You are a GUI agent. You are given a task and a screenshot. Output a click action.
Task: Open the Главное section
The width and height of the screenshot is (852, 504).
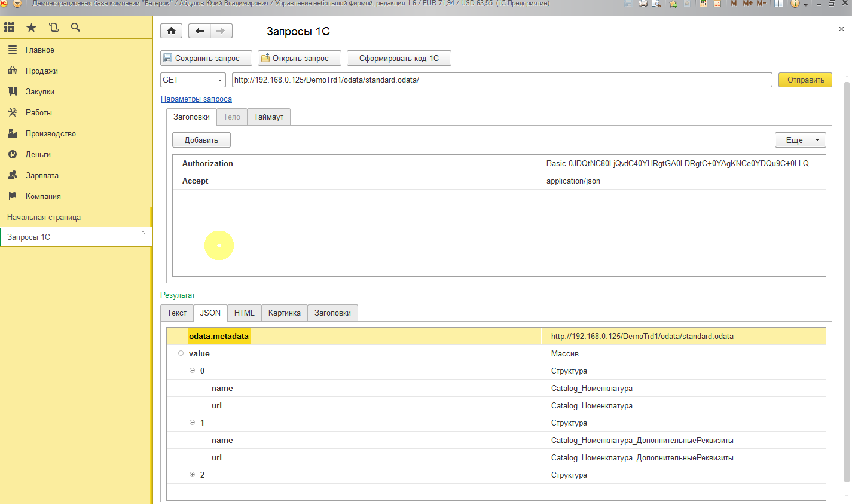[76, 50]
